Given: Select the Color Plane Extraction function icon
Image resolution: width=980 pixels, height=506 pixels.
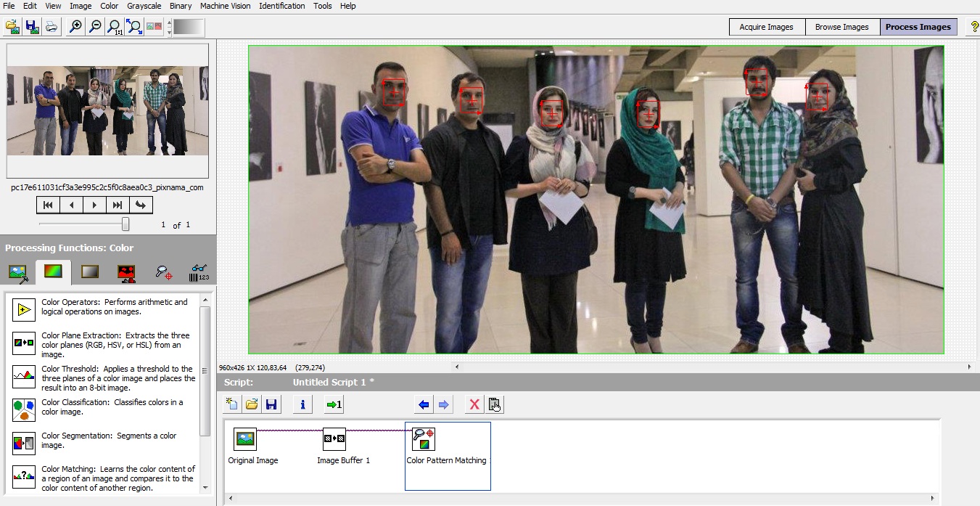Looking at the screenshot, I should click(x=24, y=343).
